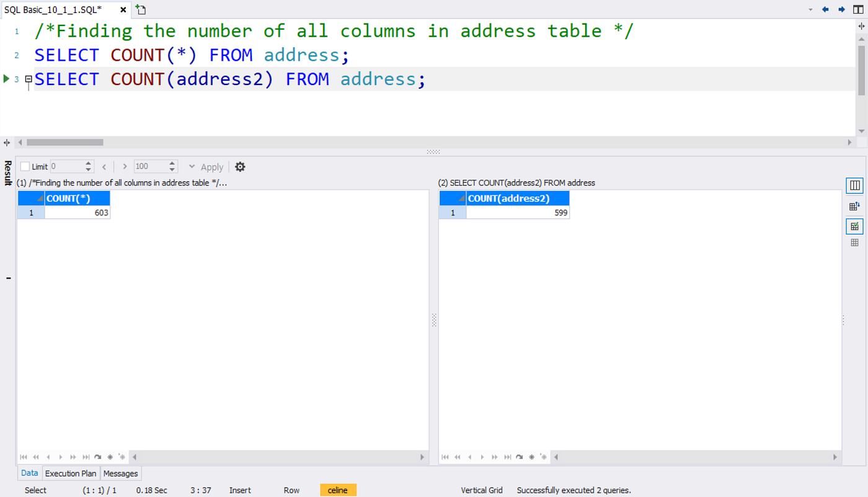
Task: Click the splitter handle between result grids
Action: pos(434,320)
